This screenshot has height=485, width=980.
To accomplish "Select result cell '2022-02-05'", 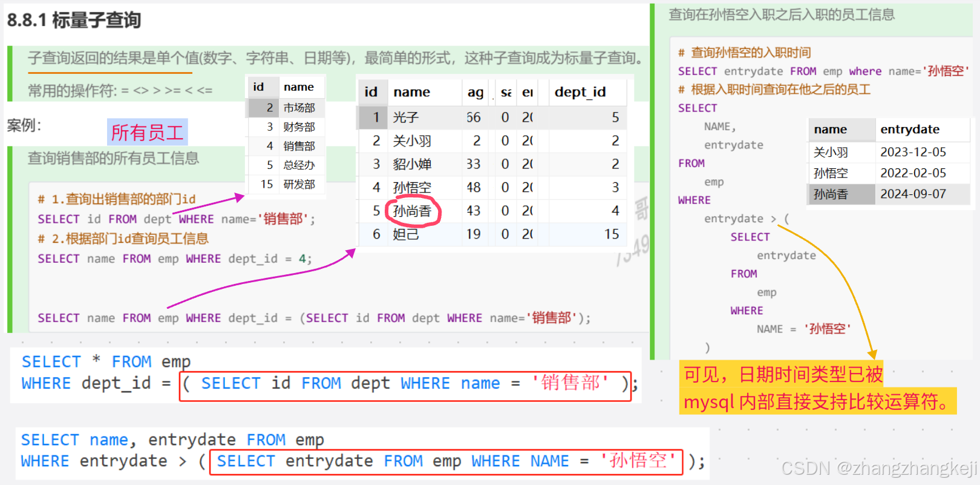I will coord(913,173).
